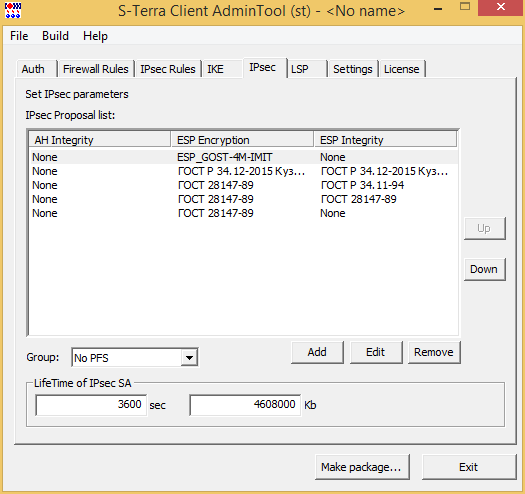Viewport: 525px width, 494px height.
Task: Click the lifetime Kb field showing 4608000
Action: (245, 405)
